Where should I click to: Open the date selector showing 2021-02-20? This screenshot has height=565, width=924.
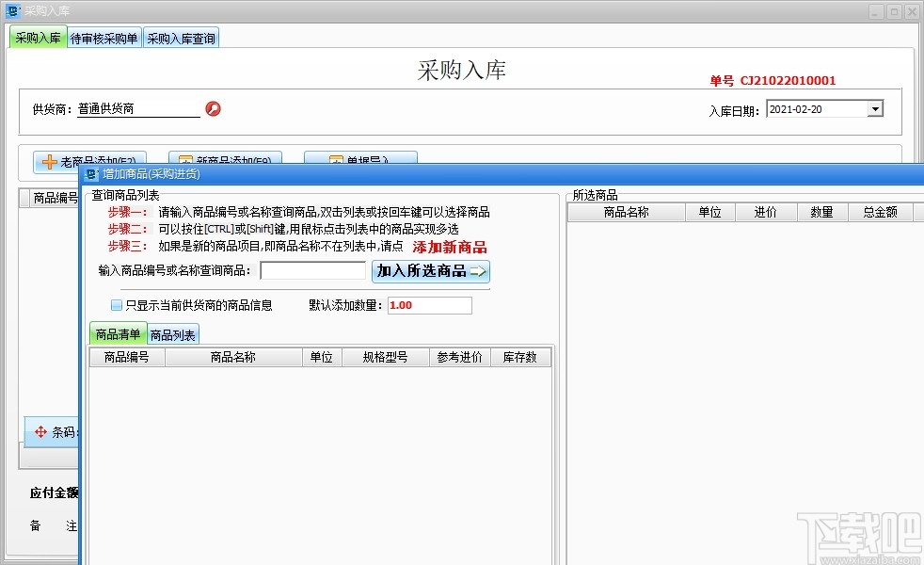click(876, 107)
